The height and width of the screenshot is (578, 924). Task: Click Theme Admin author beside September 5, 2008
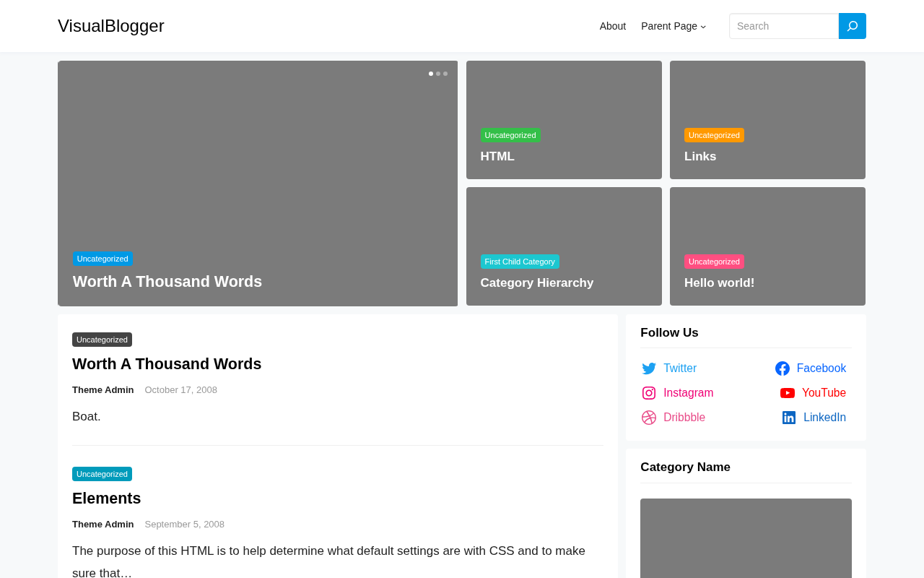[103, 525]
